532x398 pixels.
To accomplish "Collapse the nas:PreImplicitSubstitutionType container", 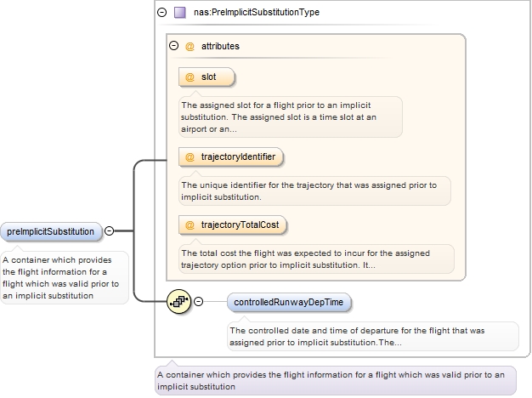I will click(162, 13).
